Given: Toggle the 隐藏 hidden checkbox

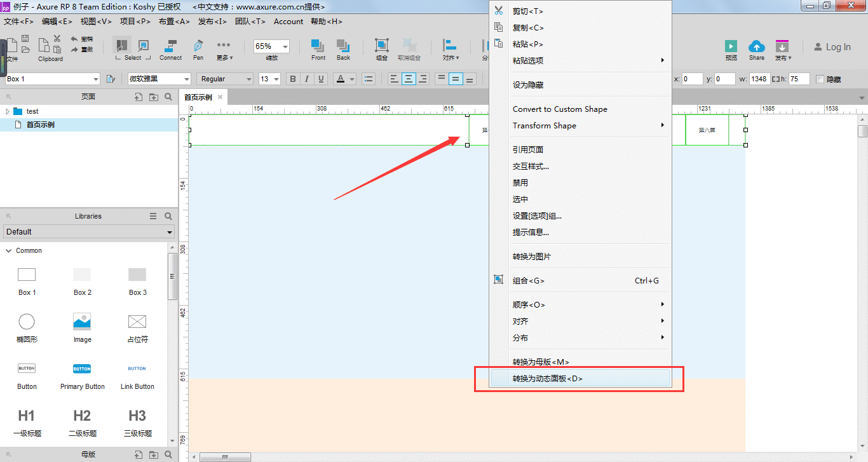Looking at the screenshot, I should point(820,79).
